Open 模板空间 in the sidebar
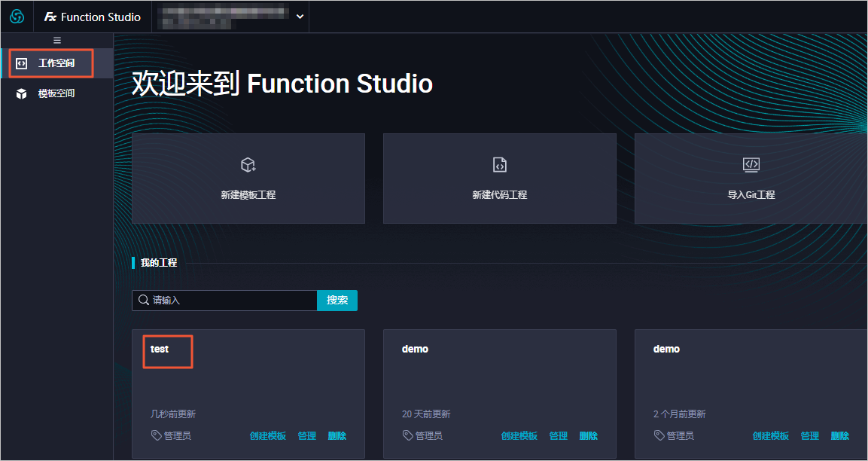Image resolution: width=868 pixels, height=461 pixels. [x=56, y=93]
